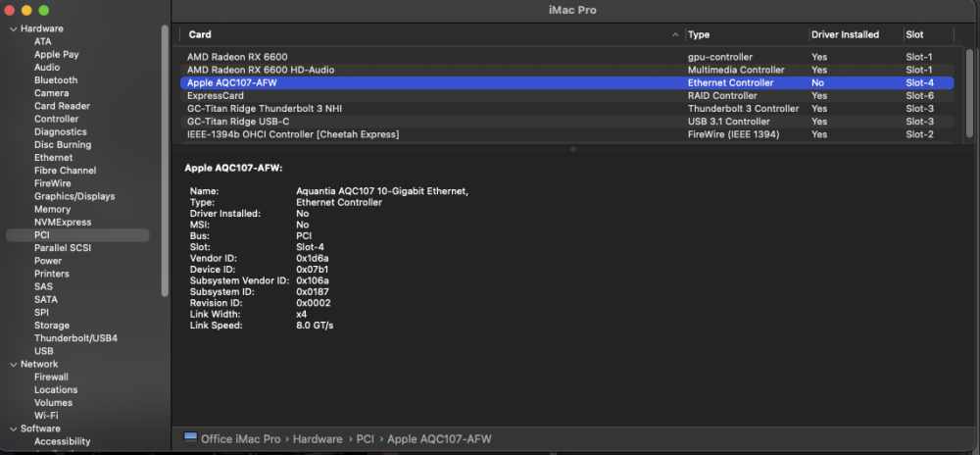
Task: Go to Hardware in path bar
Action: tap(318, 439)
